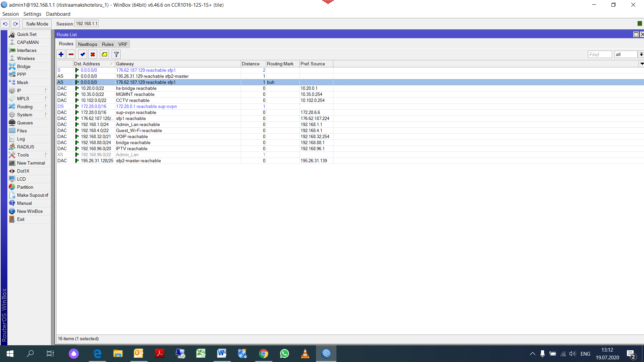This screenshot has height=362, width=644.
Task: Click the Disable route red X icon
Action: coord(93,54)
